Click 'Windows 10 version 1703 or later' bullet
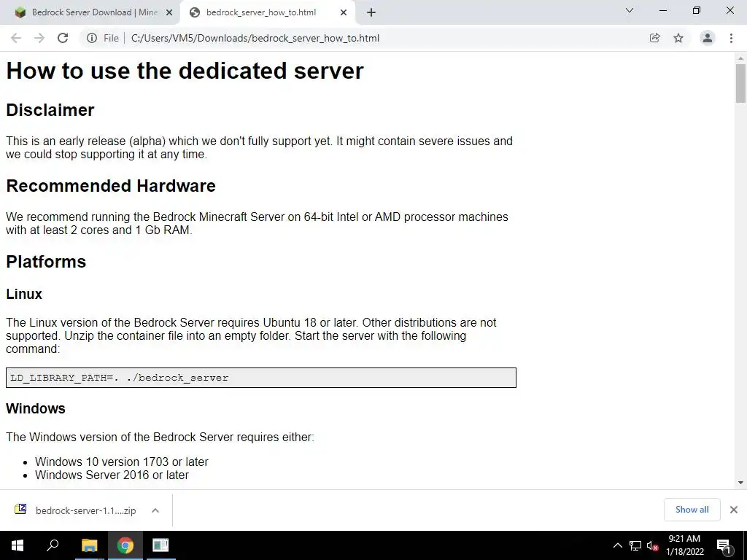 point(122,462)
